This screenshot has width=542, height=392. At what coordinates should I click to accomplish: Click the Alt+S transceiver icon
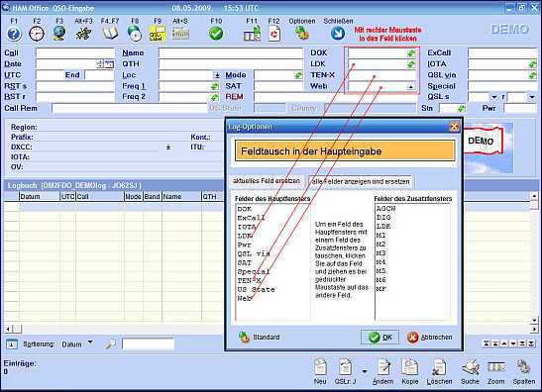click(x=180, y=34)
